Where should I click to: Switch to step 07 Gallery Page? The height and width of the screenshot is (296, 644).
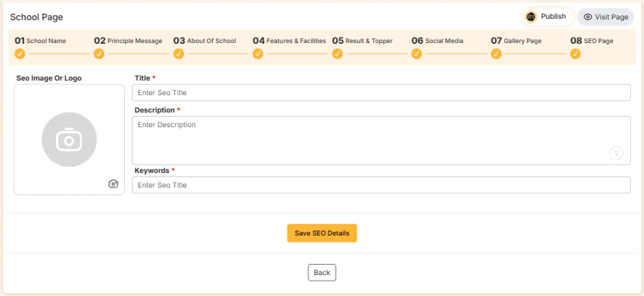[x=516, y=41]
